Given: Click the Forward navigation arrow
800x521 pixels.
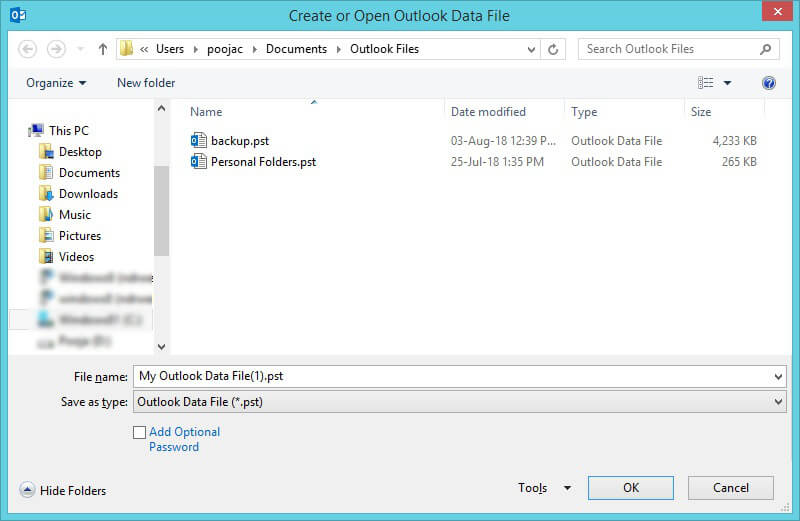Looking at the screenshot, I should pyautogui.click(x=56, y=49).
